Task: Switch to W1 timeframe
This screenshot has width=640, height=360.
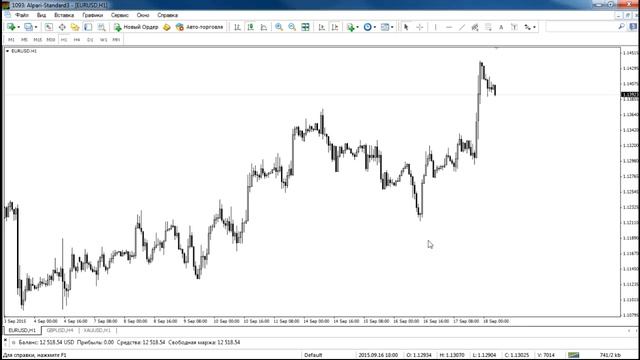Action: point(103,40)
